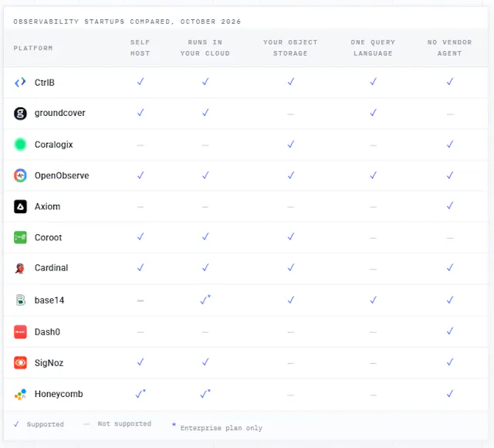Select the CtrlB platform name
The width and height of the screenshot is (494, 448).
(x=45, y=83)
